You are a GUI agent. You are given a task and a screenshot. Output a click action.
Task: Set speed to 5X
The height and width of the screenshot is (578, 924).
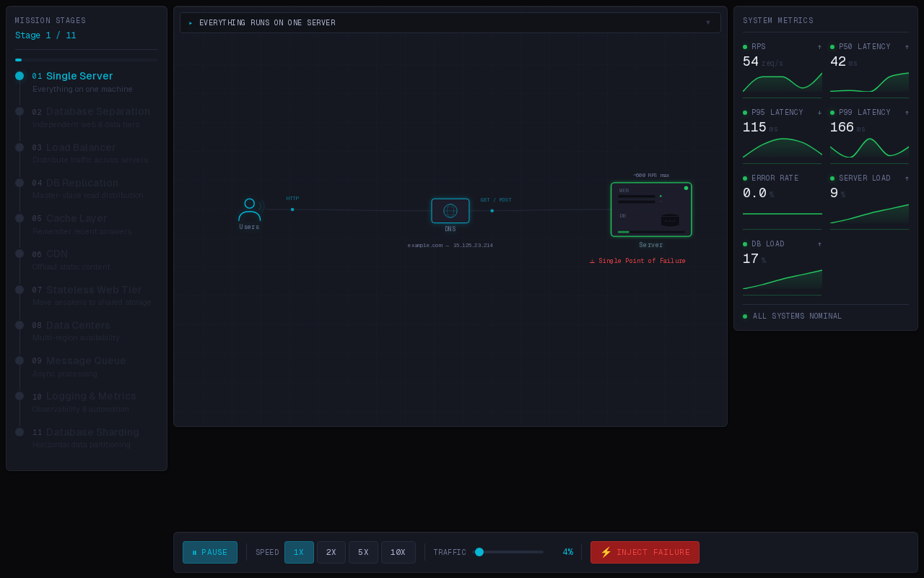[x=363, y=553]
